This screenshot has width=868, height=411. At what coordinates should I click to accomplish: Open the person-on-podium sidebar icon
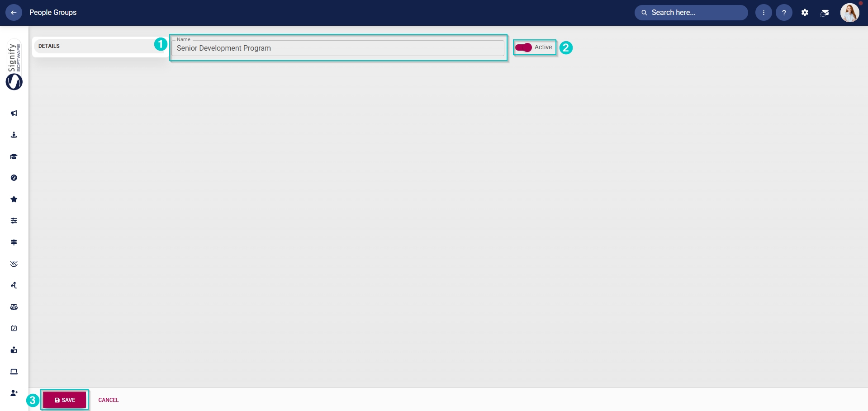pyautogui.click(x=14, y=135)
